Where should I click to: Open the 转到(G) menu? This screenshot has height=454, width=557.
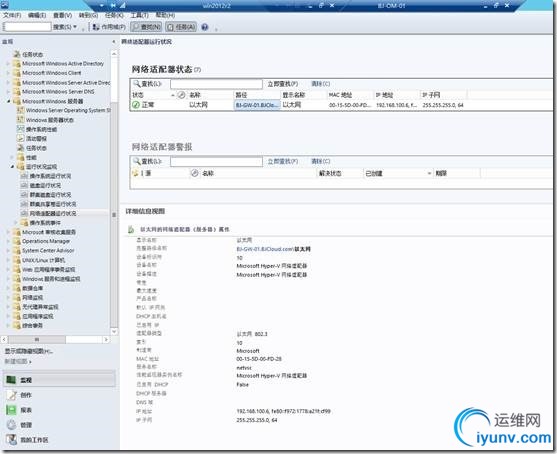pyautogui.click(x=88, y=15)
